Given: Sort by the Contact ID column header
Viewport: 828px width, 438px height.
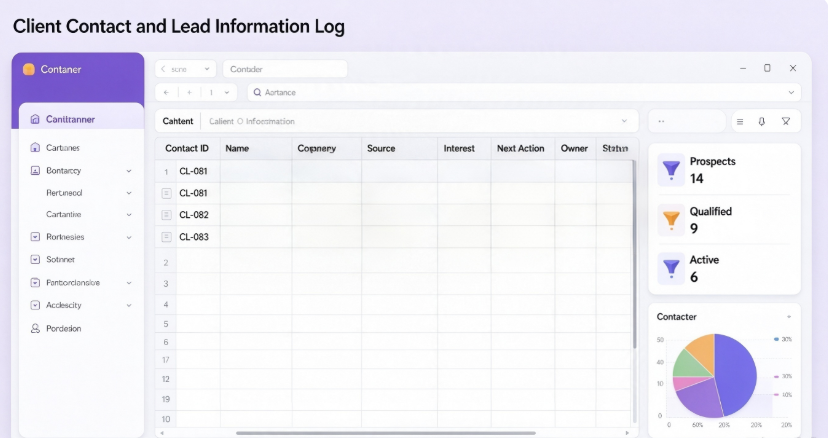Looking at the screenshot, I should [187, 148].
